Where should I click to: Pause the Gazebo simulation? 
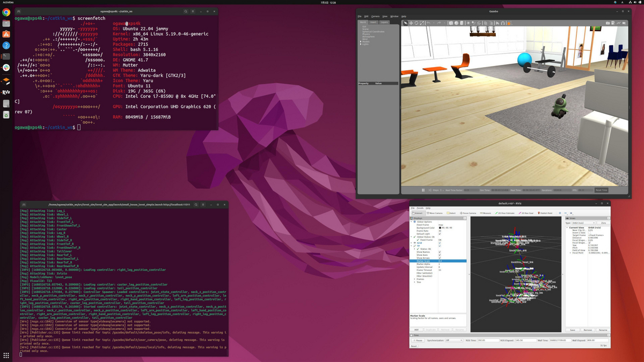[x=423, y=190]
